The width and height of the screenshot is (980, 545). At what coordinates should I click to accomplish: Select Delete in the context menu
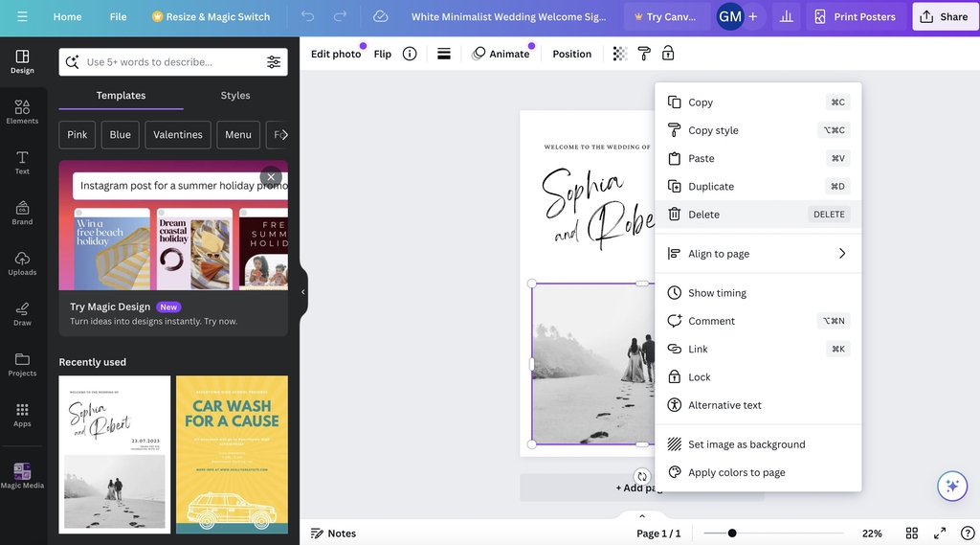point(758,214)
